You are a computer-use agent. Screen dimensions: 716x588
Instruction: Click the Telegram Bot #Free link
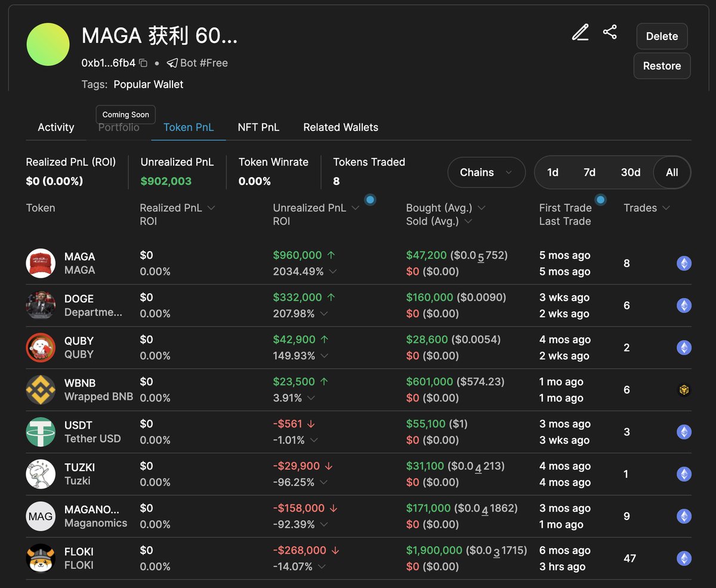point(197,63)
